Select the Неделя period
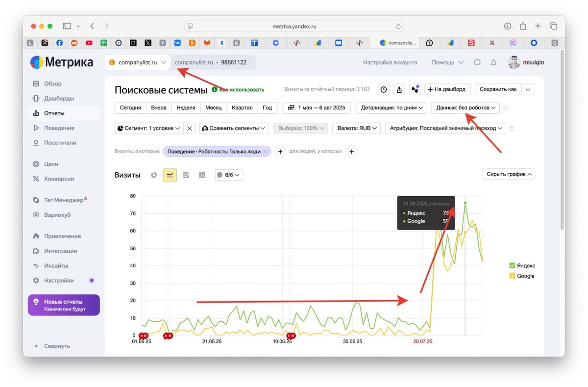This screenshot has height=387, width=588. pos(186,107)
